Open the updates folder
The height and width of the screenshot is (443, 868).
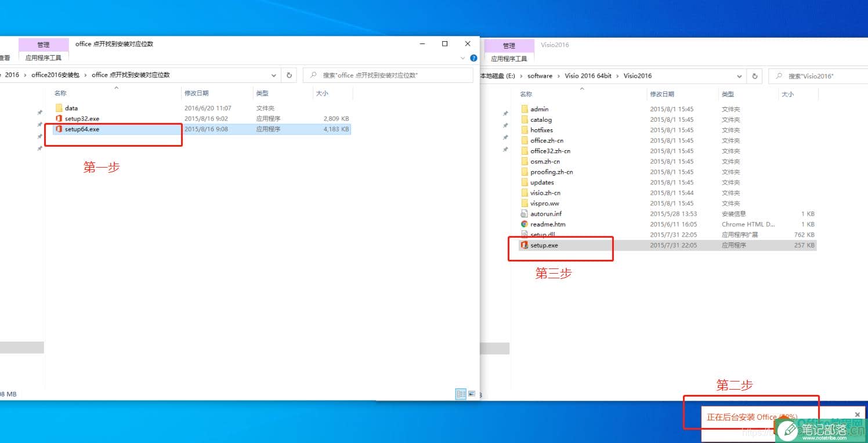point(537,182)
